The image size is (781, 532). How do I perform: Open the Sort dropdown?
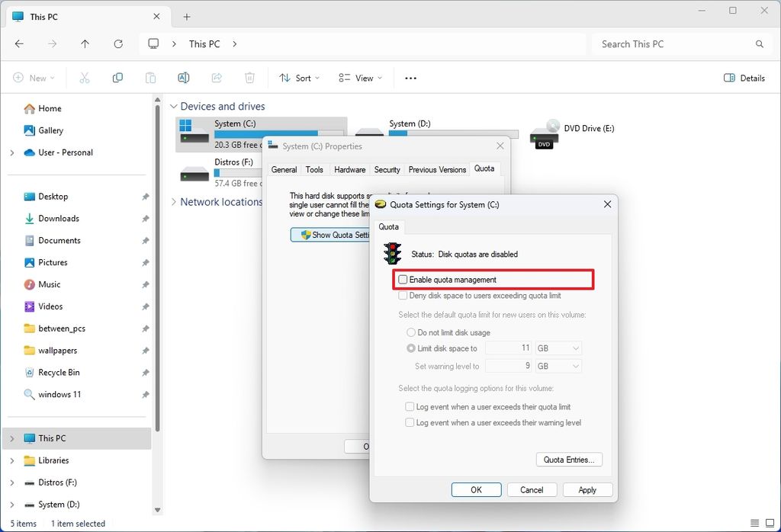tap(298, 77)
